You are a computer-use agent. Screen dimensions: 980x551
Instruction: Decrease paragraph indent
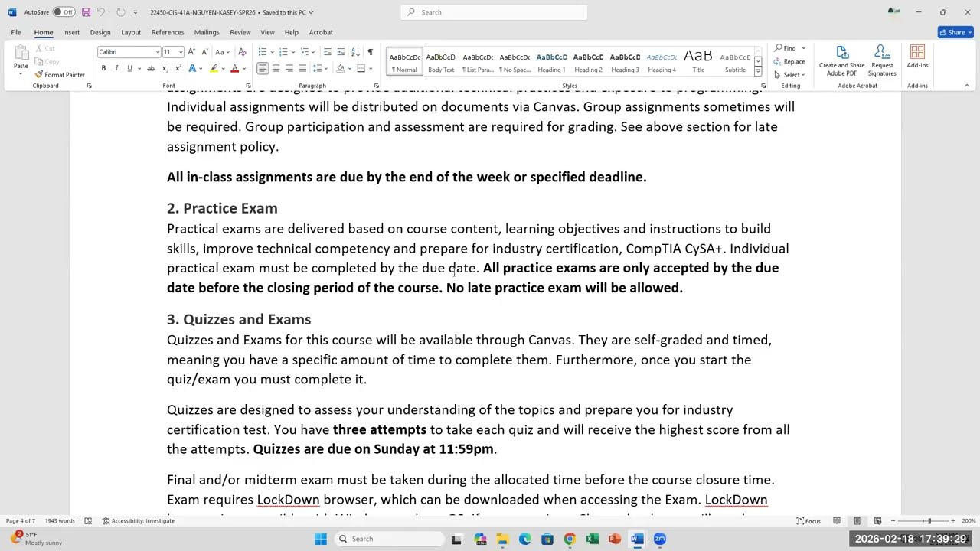point(328,52)
